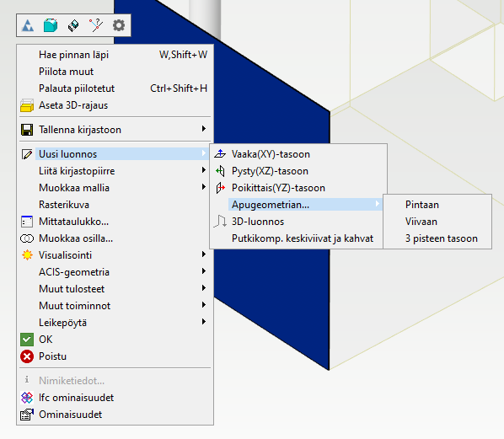Click the eraser icon in mini toolbar
The width and height of the screenshot is (504, 439).
[73, 25]
